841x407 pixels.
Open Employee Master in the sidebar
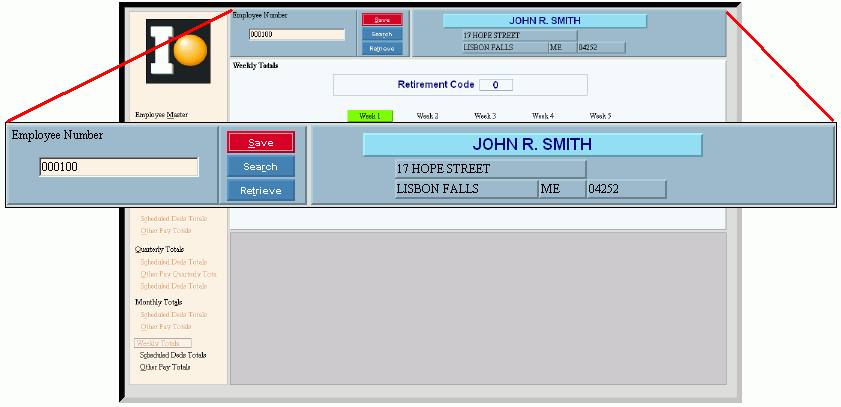(x=161, y=115)
